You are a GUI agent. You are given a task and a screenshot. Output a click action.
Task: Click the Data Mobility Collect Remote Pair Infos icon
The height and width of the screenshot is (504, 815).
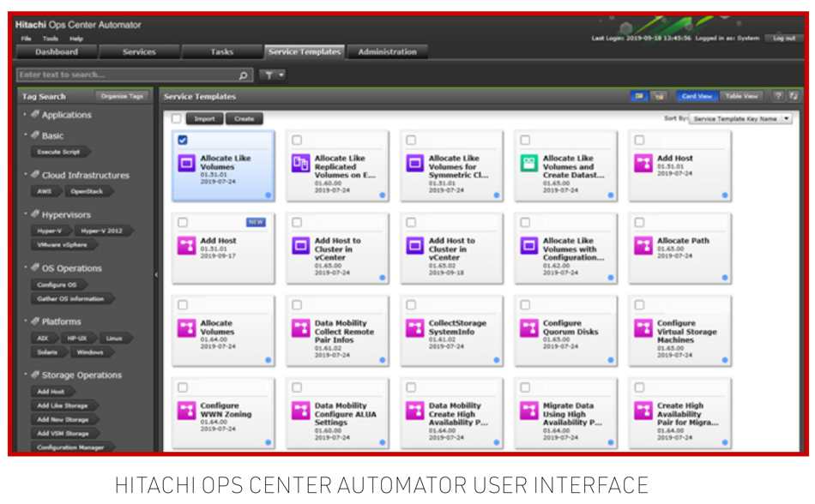(x=301, y=328)
